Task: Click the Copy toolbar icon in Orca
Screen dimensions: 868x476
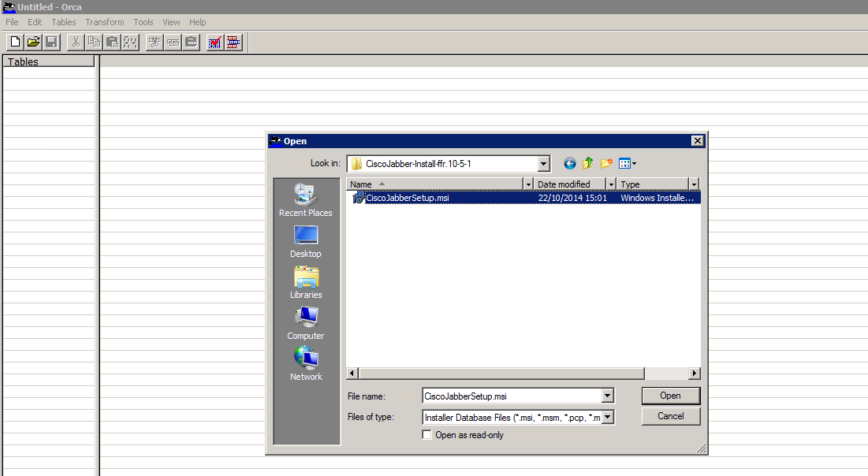Action: coord(94,42)
